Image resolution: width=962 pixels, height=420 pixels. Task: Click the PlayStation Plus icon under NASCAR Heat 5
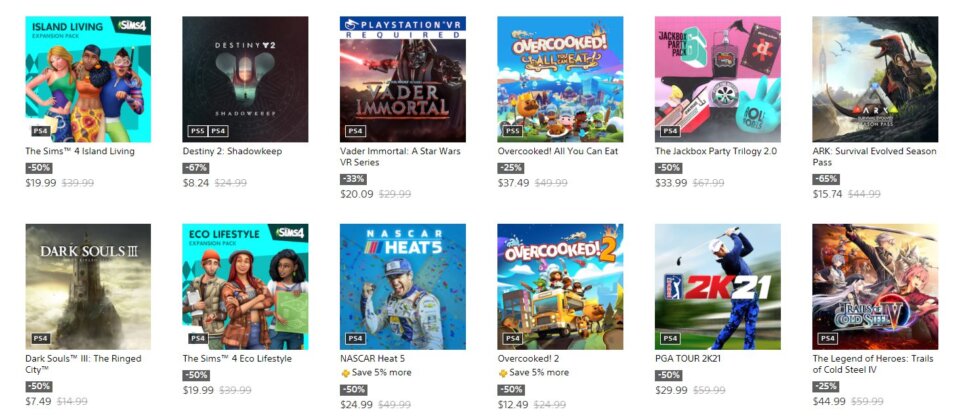click(x=346, y=373)
